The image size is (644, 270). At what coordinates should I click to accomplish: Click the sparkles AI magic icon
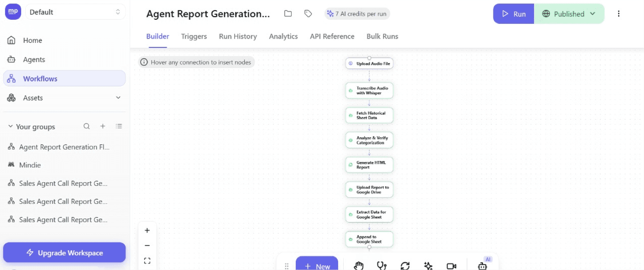pos(428,266)
